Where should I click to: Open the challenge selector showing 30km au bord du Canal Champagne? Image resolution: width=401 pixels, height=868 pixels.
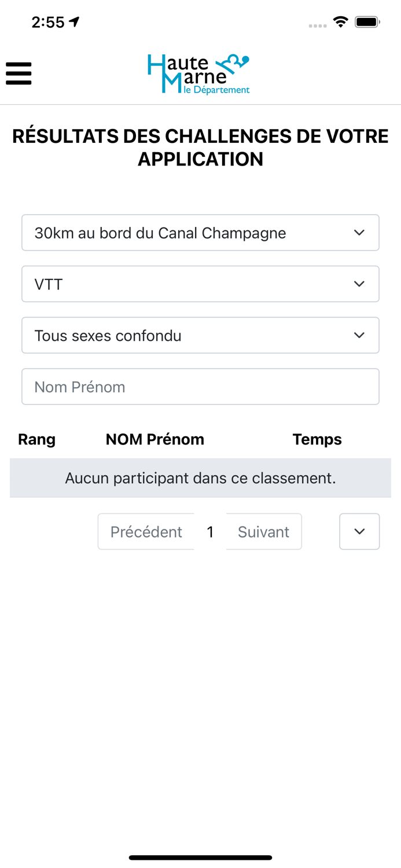200,233
